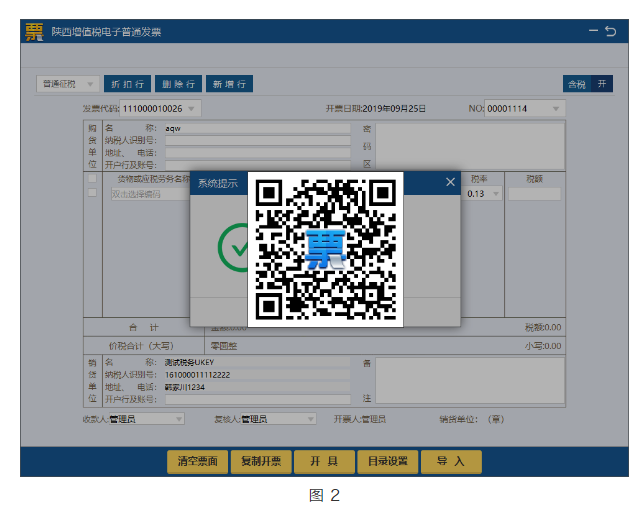Image resolution: width=639 pixels, height=511 pixels.
Task: Open the 普通征税 dropdown
Action: [68, 84]
